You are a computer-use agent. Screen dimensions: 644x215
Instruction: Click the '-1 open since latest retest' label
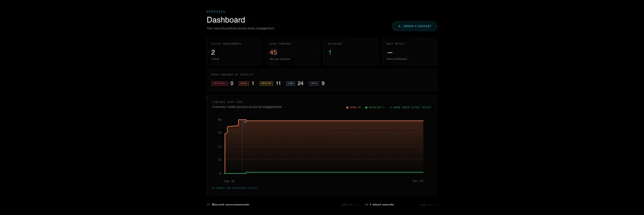point(410,107)
